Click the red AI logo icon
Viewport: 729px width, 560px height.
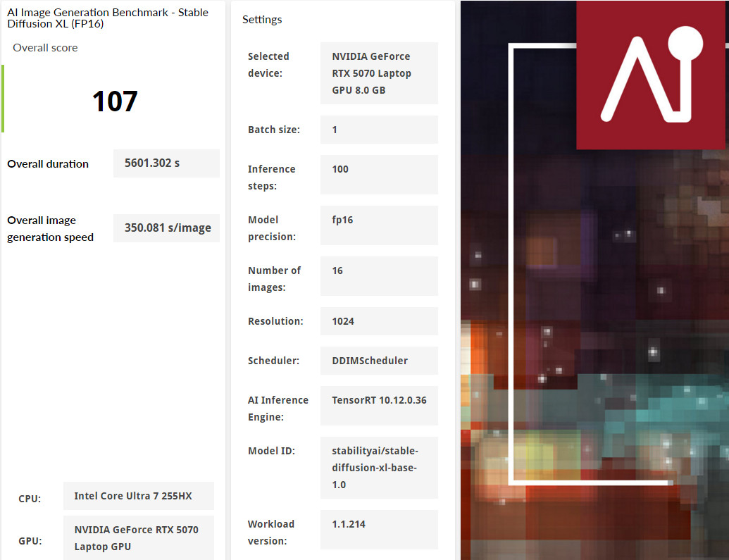click(652, 75)
